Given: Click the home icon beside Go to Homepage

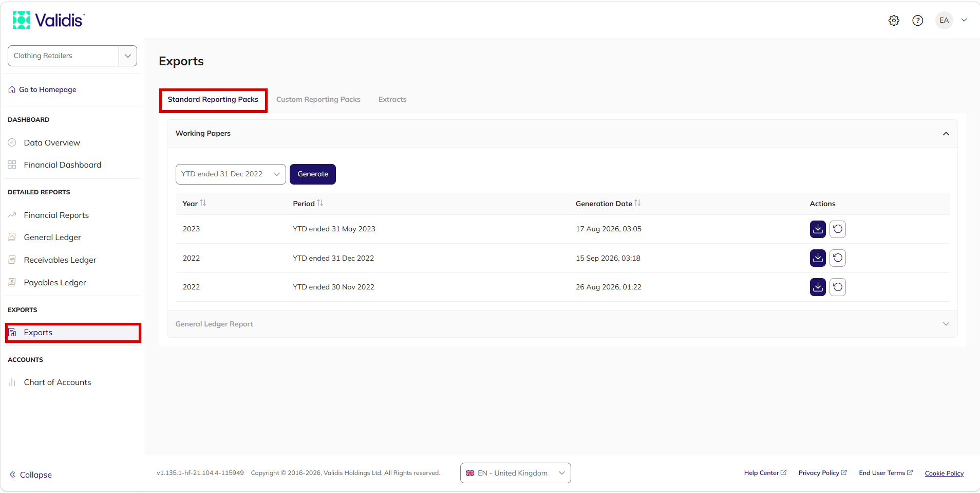Looking at the screenshot, I should [12, 89].
